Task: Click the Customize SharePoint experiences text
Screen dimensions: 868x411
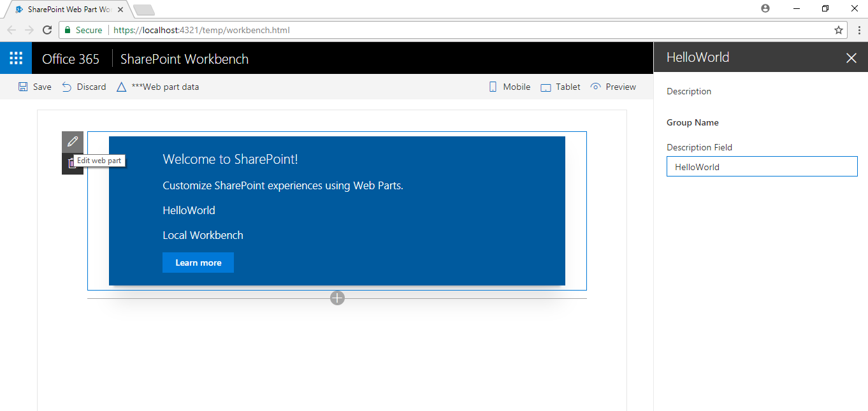Action: (x=283, y=185)
